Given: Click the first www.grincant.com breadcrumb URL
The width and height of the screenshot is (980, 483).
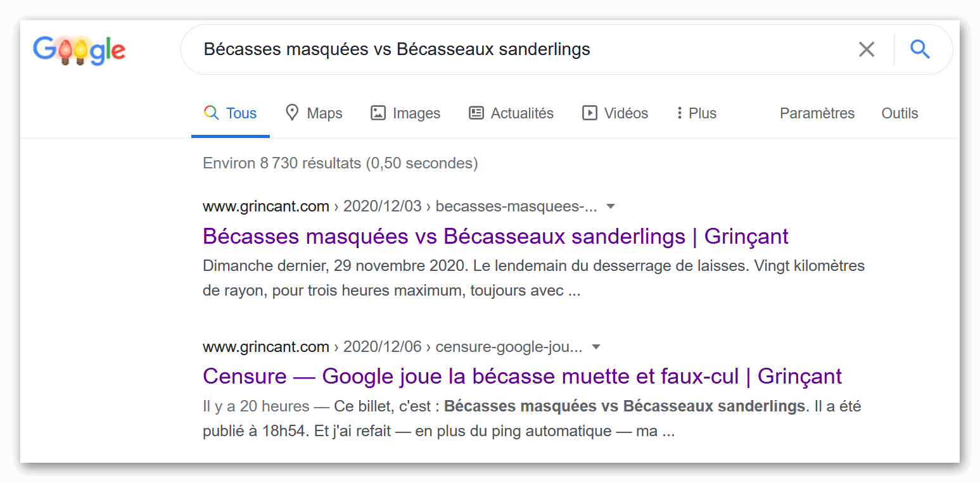Looking at the screenshot, I should coord(265,206).
